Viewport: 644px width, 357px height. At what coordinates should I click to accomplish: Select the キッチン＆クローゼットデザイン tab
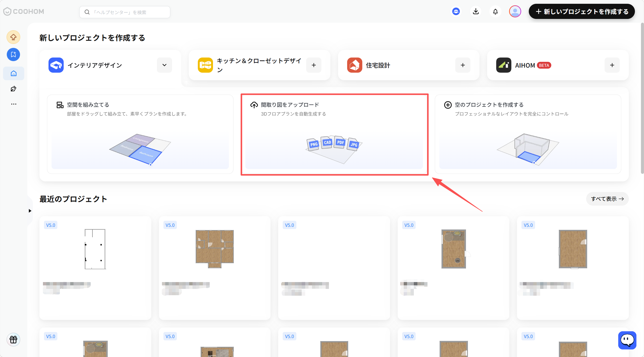(259, 65)
